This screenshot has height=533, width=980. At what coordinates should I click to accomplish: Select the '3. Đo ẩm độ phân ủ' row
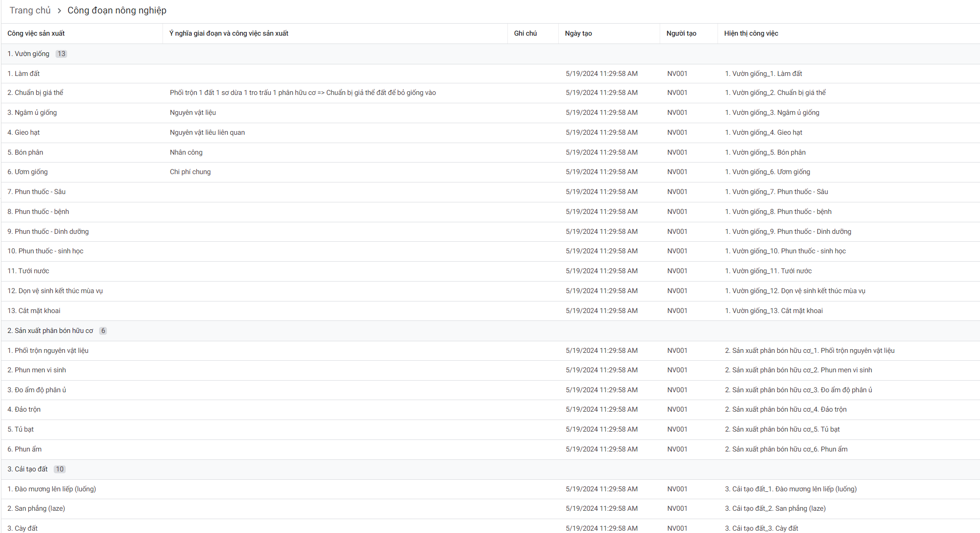[37, 390]
